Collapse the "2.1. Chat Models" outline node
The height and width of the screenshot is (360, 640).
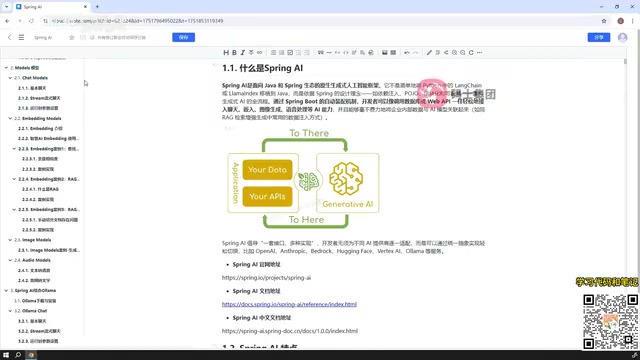click(10, 78)
